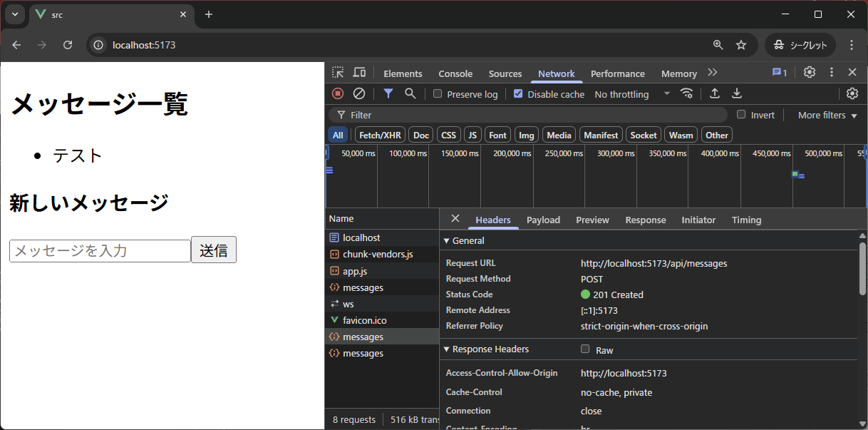Open a new browser tab
Screen dimensions: 868x430
[209, 14]
